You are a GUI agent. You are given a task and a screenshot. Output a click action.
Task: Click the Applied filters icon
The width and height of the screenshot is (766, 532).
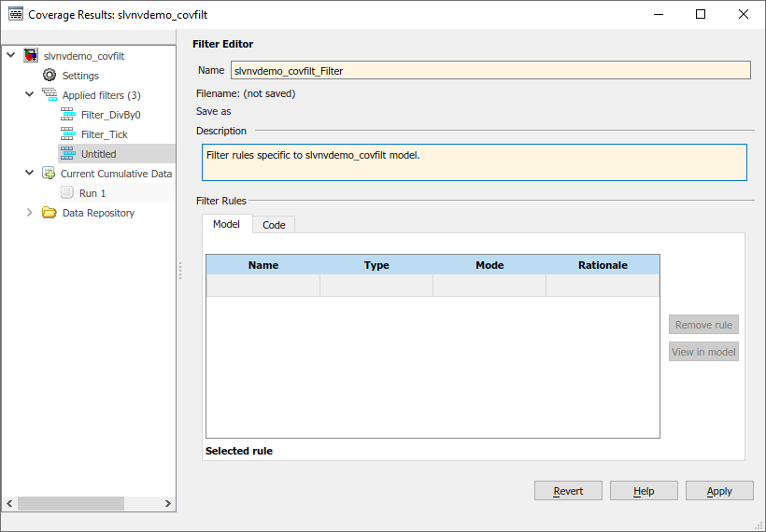[x=50, y=95]
